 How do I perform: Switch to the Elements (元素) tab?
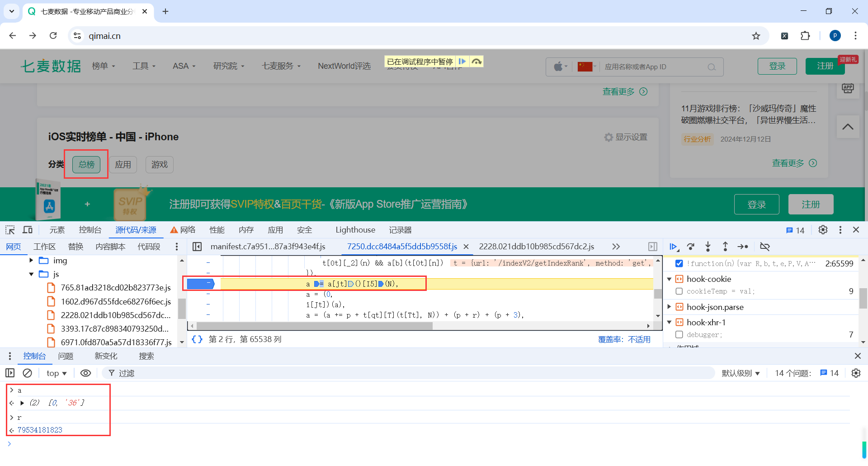tap(57, 230)
